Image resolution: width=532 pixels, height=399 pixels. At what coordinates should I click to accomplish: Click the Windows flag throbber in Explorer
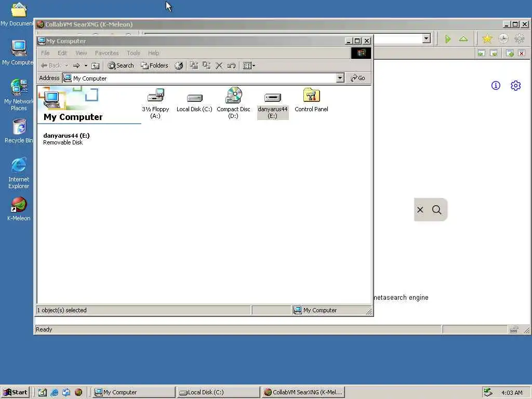(x=361, y=53)
